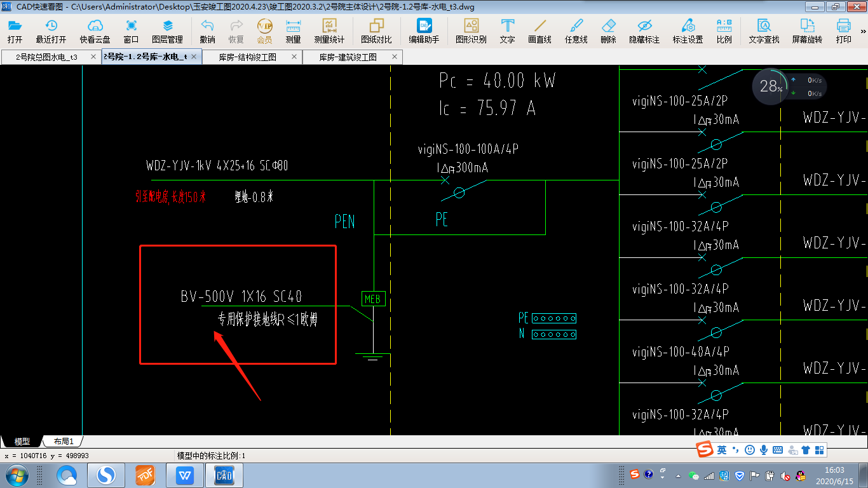This screenshot has width=868, height=488.
Task: Close the 库房-结构竣工图 tab
Action: tap(294, 57)
